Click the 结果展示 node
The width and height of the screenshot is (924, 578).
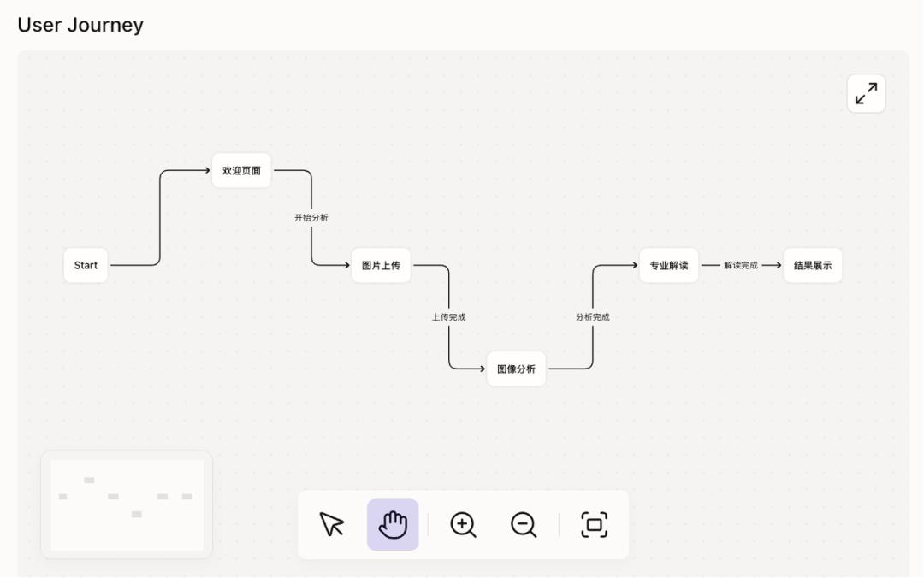pos(812,265)
